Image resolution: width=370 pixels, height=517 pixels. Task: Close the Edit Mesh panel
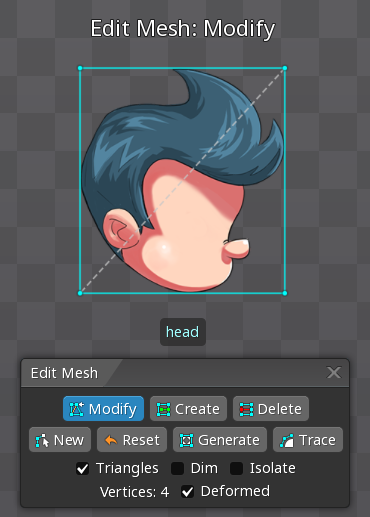pyautogui.click(x=334, y=372)
